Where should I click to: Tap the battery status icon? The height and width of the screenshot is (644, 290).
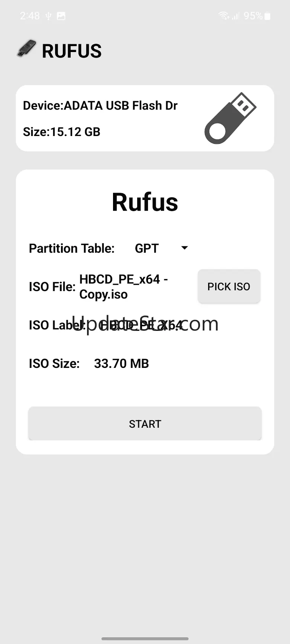click(x=267, y=16)
